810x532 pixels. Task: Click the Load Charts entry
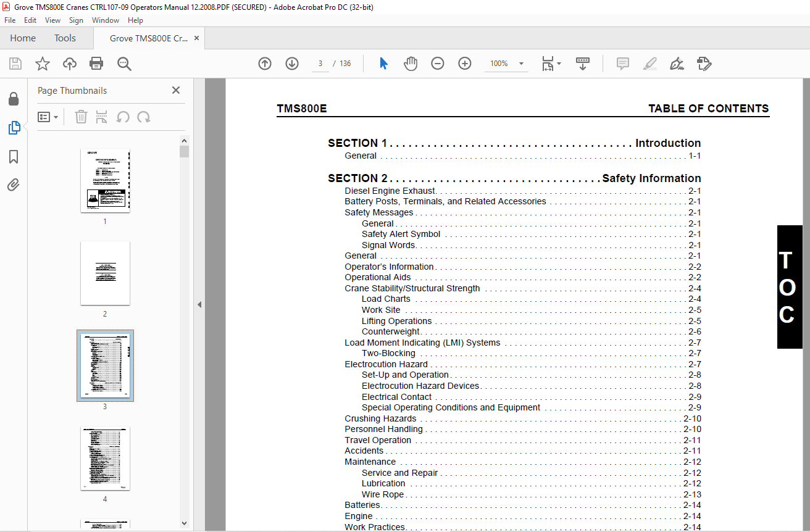click(532, 299)
